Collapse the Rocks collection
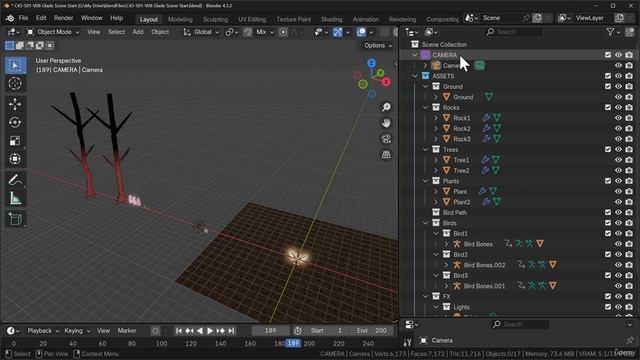The height and width of the screenshot is (360, 640). pos(425,107)
